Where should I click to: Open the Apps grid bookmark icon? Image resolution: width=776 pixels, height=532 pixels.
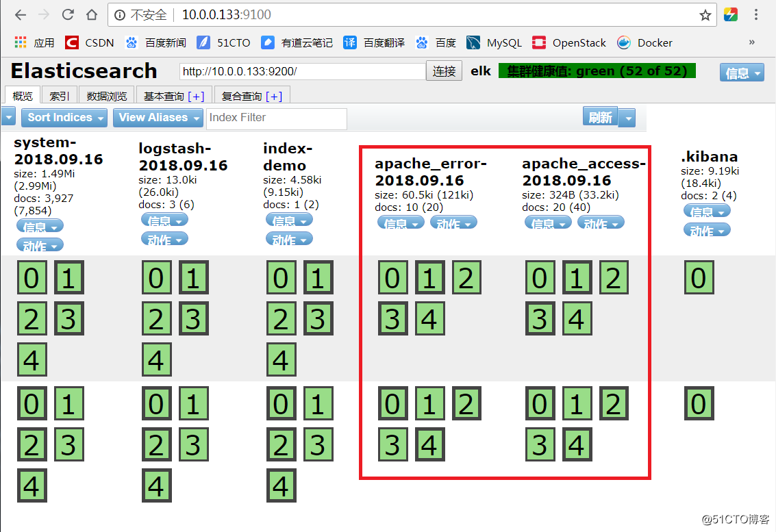(21, 42)
